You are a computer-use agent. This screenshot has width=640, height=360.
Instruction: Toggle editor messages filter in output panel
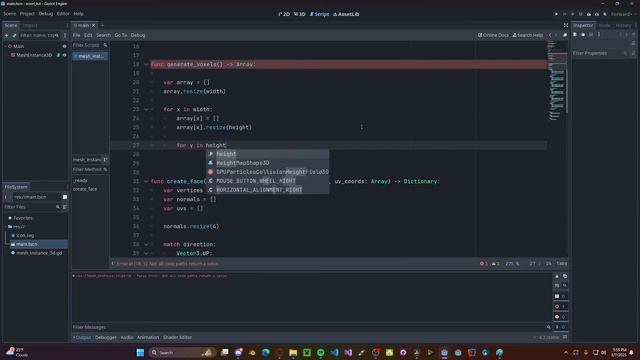(560, 327)
